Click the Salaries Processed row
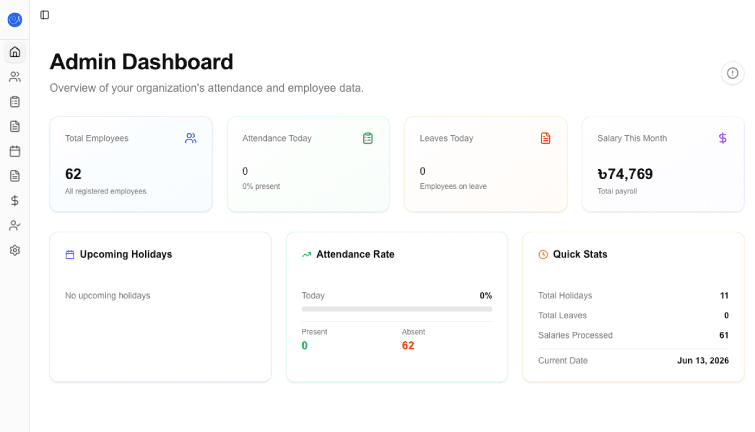The image size is (755, 432). tap(633, 335)
